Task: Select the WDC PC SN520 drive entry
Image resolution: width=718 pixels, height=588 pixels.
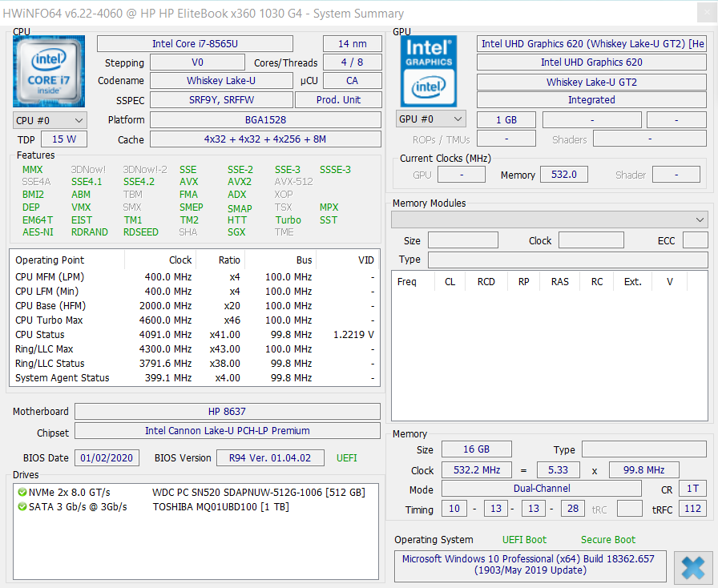Action: (258, 493)
